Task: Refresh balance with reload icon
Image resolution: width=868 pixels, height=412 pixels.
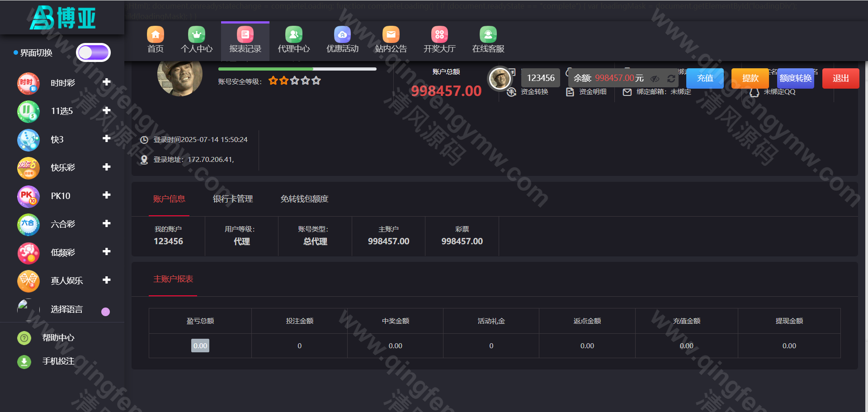Action: tap(671, 79)
